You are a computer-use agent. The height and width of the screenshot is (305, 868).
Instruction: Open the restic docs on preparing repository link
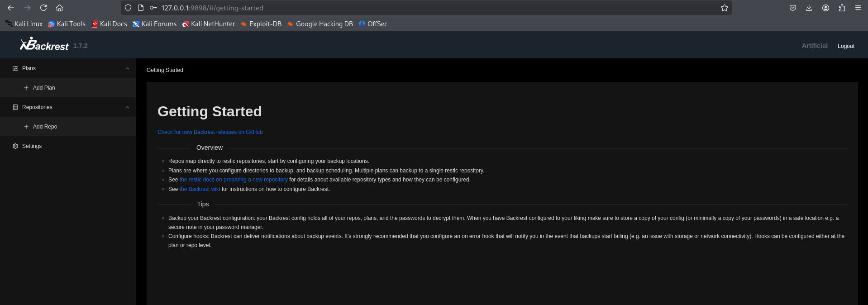click(x=234, y=180)
